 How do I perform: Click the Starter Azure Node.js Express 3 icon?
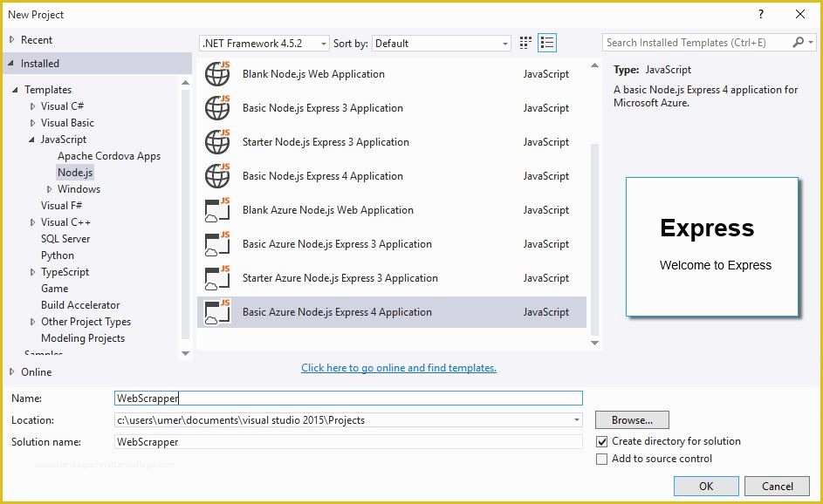[x=217, y=278]
